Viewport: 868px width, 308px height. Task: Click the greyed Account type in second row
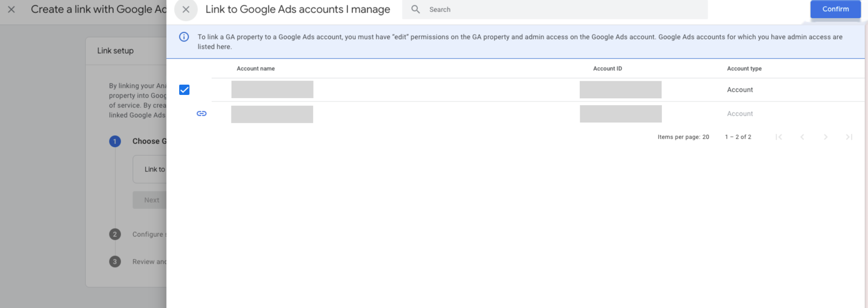click(740, 114)
